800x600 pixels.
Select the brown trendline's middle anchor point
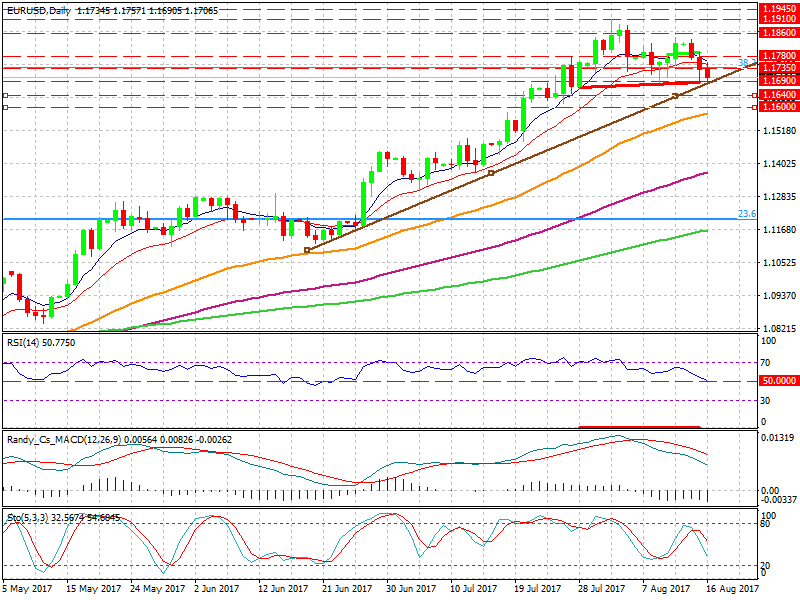[490, 173]
